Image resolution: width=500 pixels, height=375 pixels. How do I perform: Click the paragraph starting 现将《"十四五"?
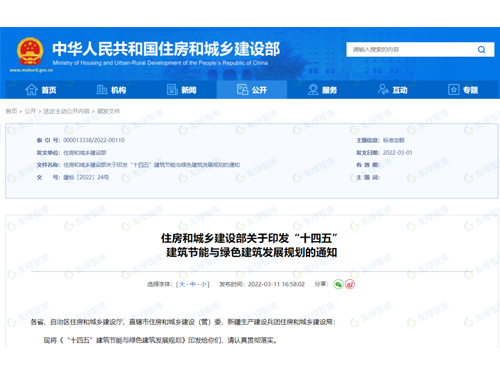coord(160,340)
